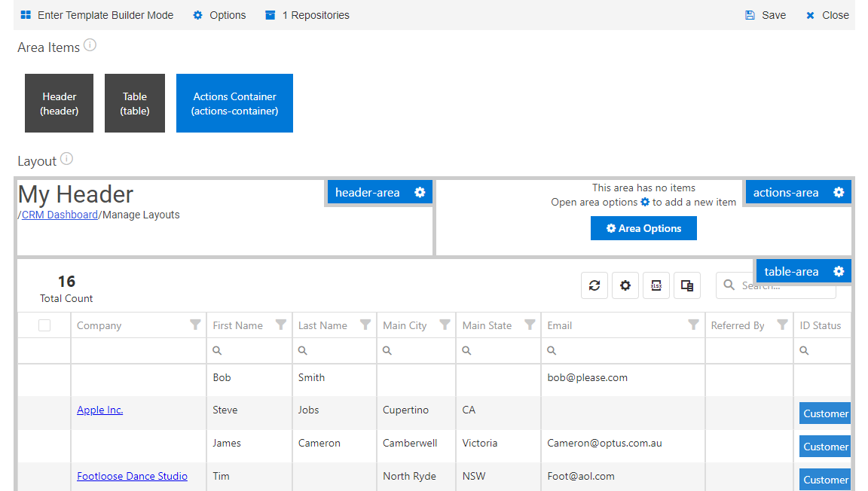The height and width of the screenshot is (491, 868).
Task: Click the column chooser icon button
Action: [x=687, y=285]
